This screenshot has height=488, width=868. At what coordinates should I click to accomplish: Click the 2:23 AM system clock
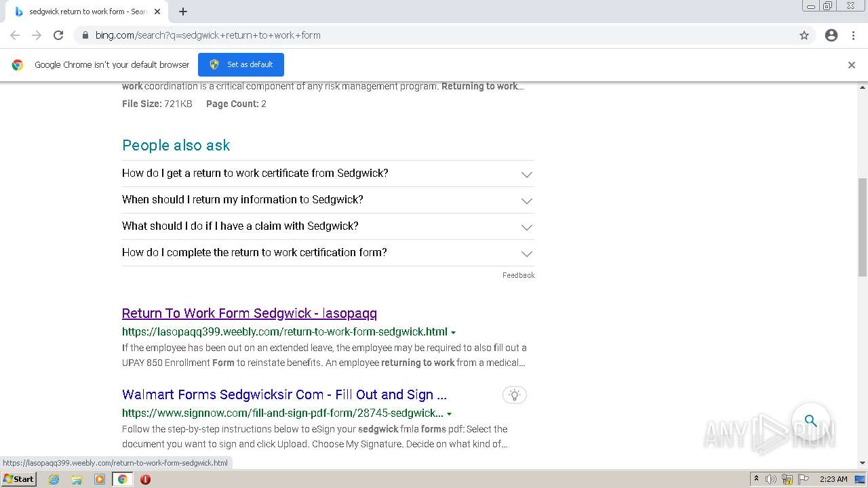[x=833, y=479]
